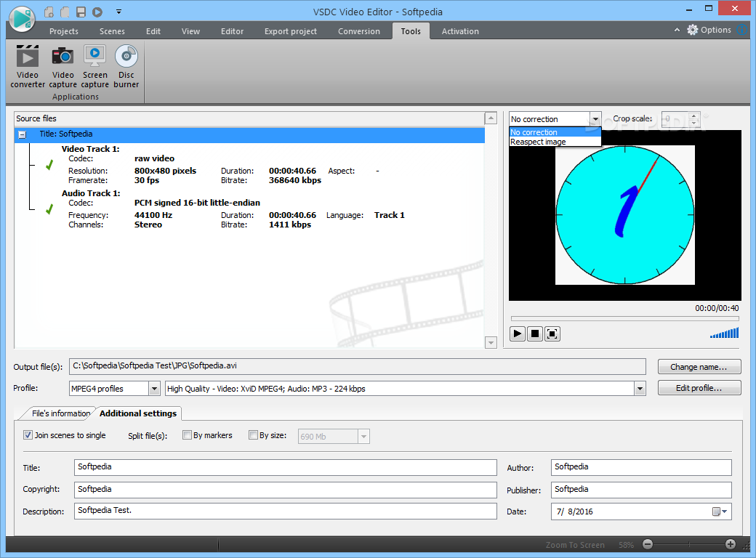Open the 690 Mb size dropdown
Image resolution: width=756 pixels, height=558 pixels.
tap(364, 437)
